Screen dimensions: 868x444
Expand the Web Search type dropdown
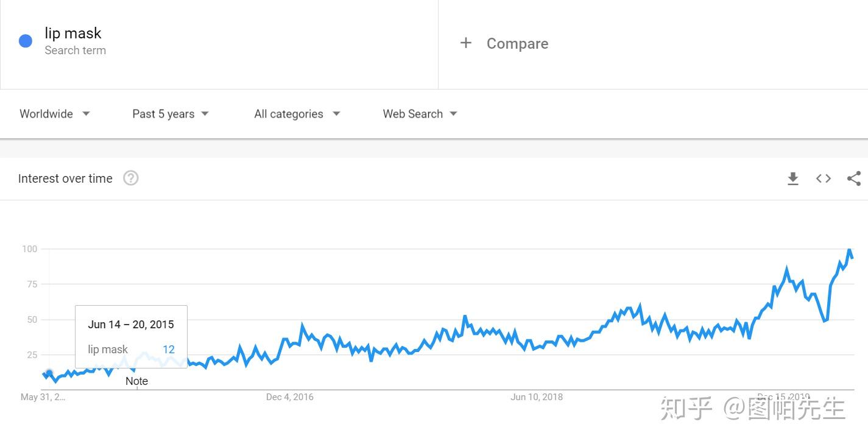(x=420, y=114)
